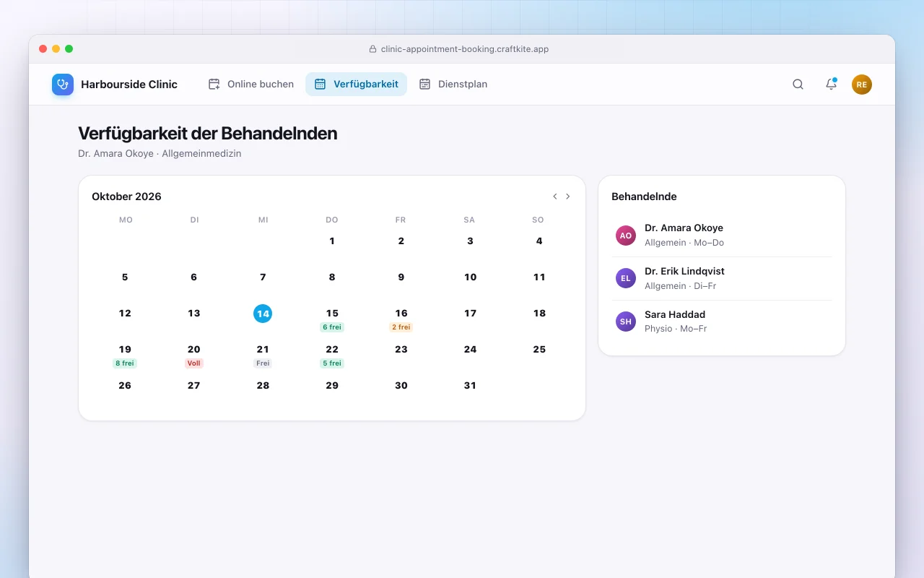Viewport: 924px width, 578px height.
Task: Open the search icon in header
Action: 798,84
